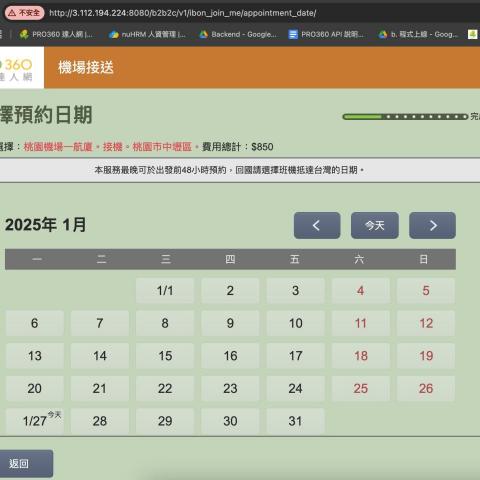Select January 10 on the calendar
The width and height of the screenshot is (480, 480).
pos(295,323)
